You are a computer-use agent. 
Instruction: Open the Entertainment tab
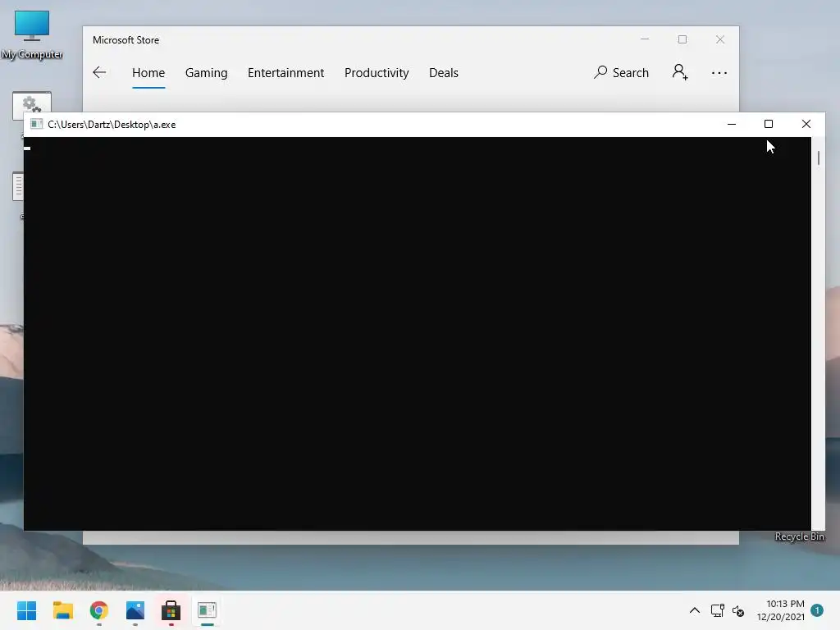(x=285, y=73)
